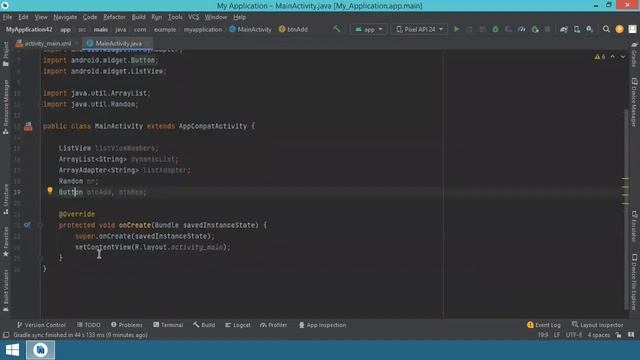Change 4 spaces indent setting

[598, 335]
